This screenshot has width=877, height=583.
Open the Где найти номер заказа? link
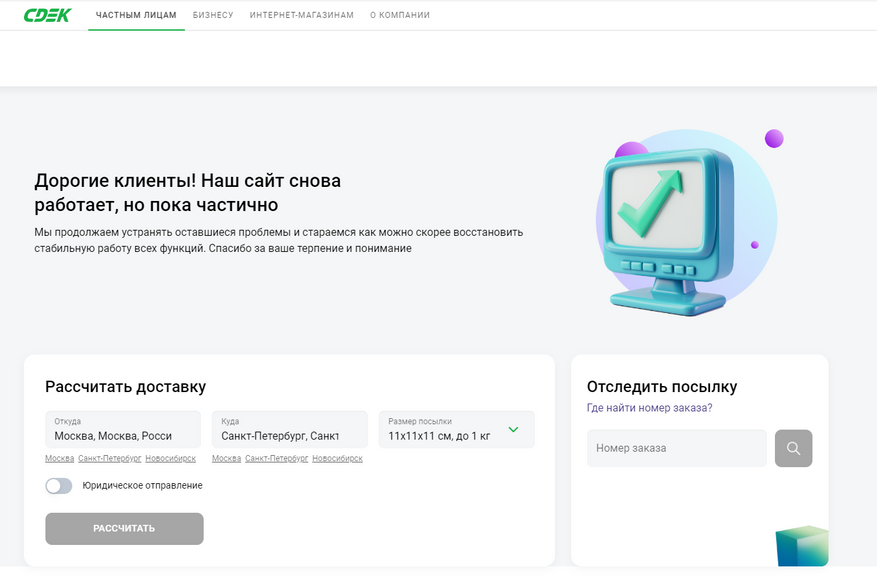649,408
